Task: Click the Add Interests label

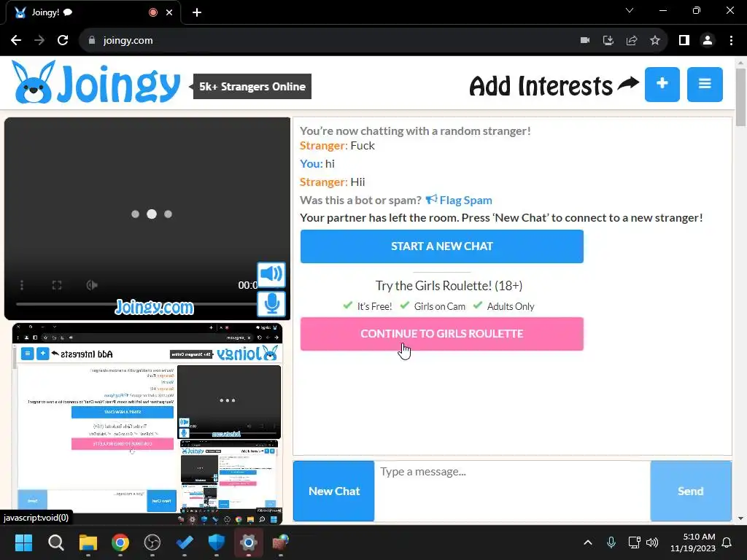Action: click(541, 86)
